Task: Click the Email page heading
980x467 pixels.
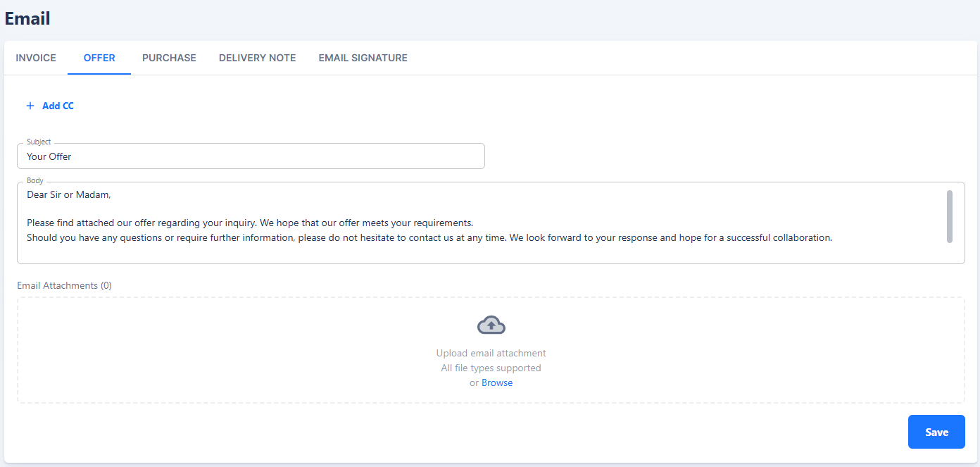Action: pos(27,18)
